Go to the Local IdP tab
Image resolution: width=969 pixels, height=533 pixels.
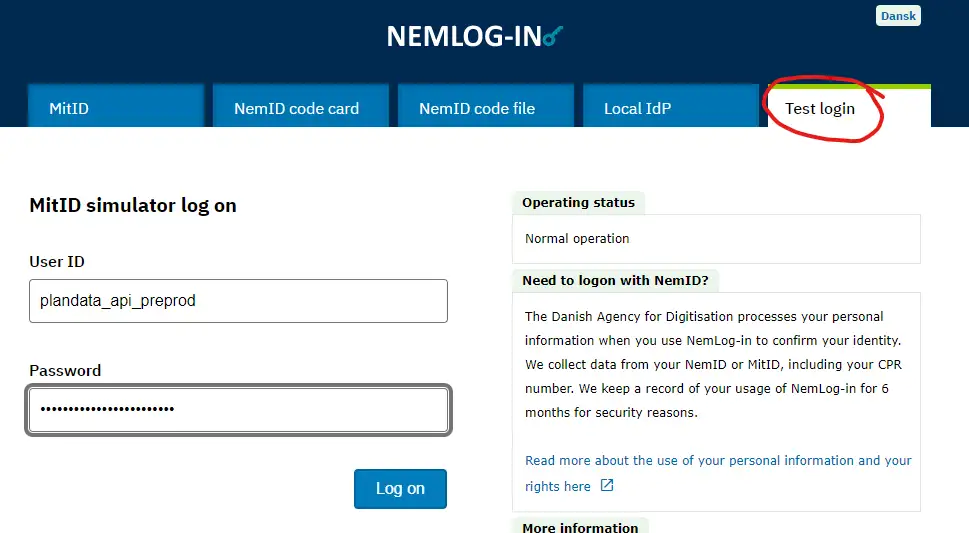click(x=636, y=108)
